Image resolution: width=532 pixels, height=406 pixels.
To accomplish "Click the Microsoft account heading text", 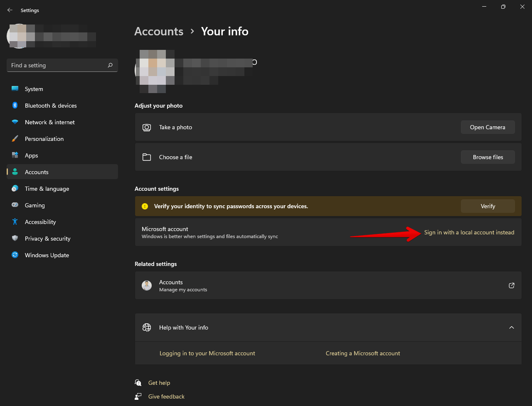I will click(x=165, y=229).
